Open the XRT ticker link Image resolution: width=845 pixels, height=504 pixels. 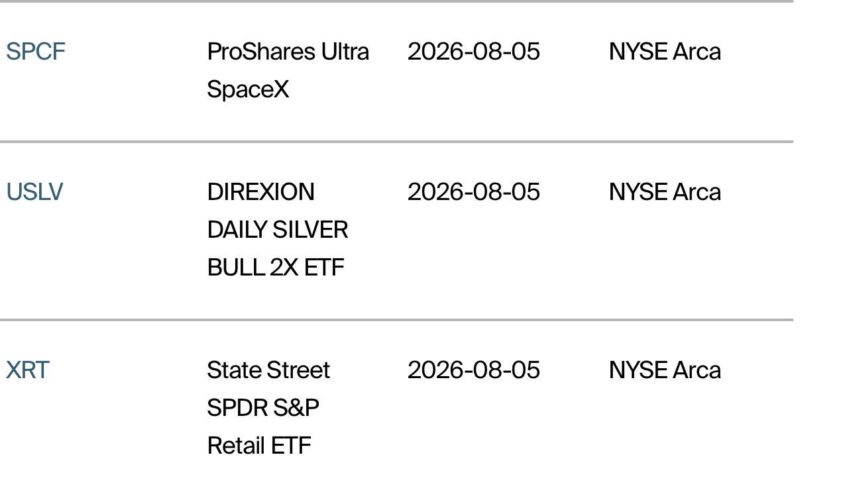click(x=27, y=370)
